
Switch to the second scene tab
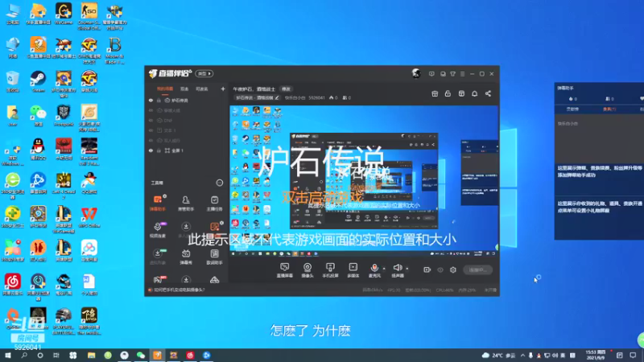(x=184, y=88)
